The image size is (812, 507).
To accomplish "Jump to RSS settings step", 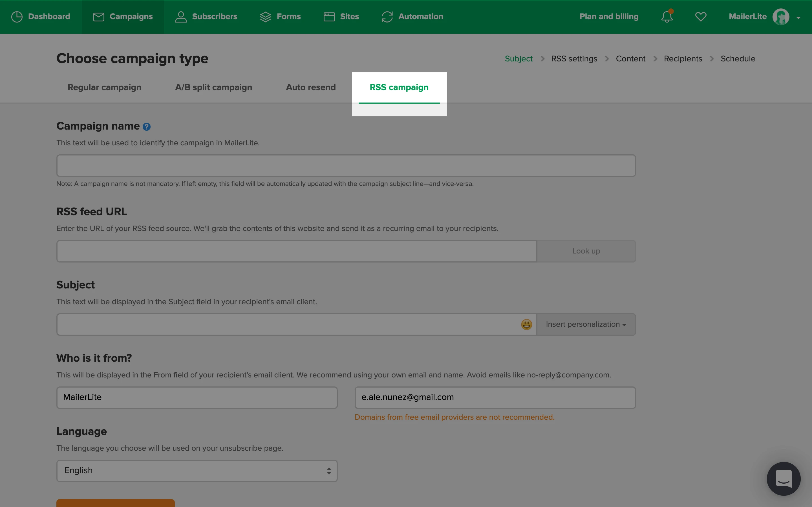I will [x=574, y=59].
